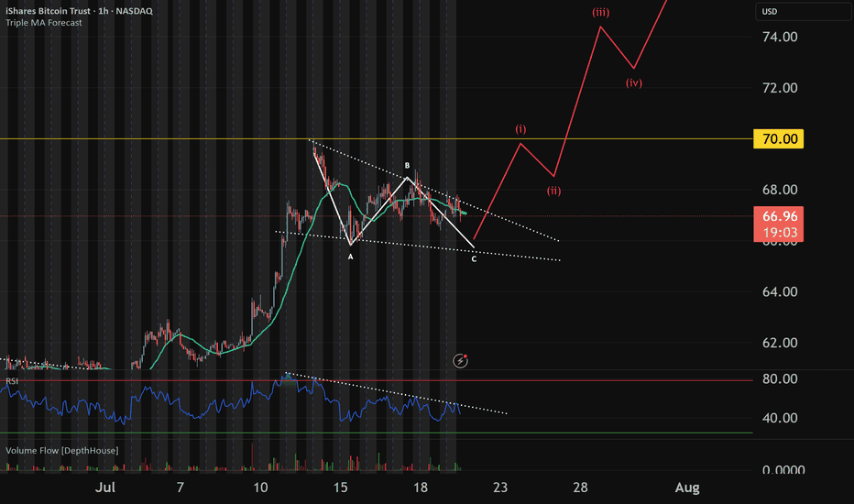Click the yellow 70.00 price label
Image resolution: width=854 pixels, height=504 pixels.
tap(778, 139)
